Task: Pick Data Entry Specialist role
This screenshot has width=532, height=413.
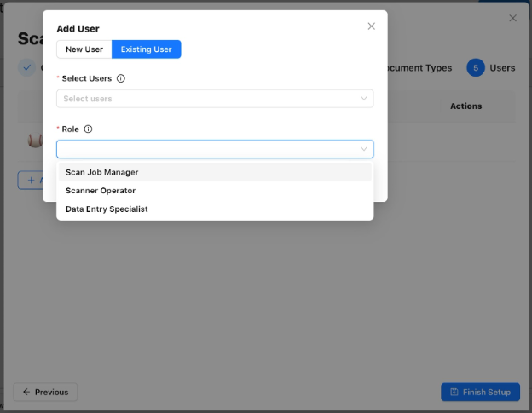Action: 107,209
